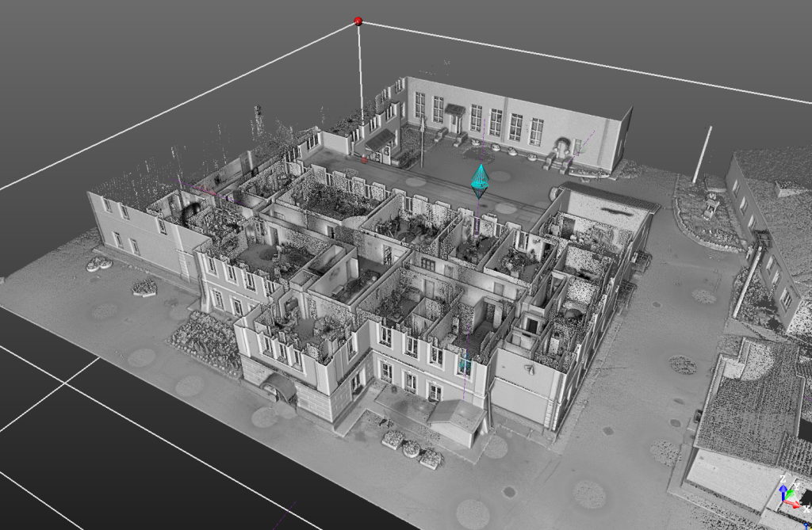Image resolution: width=812 pixels, height=530 pixels.
Task: Click the teal marker on the front facade window
Action: (464, 365)
